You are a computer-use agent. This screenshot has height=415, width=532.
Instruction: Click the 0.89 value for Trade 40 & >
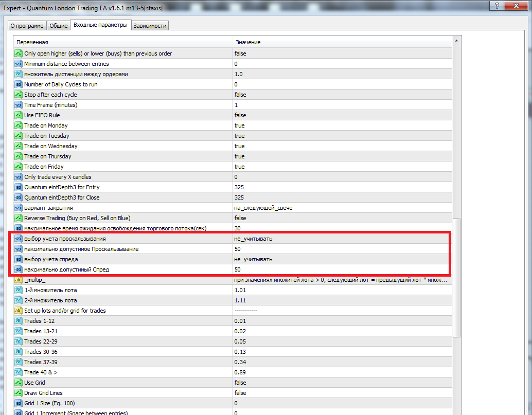point(240,372)
